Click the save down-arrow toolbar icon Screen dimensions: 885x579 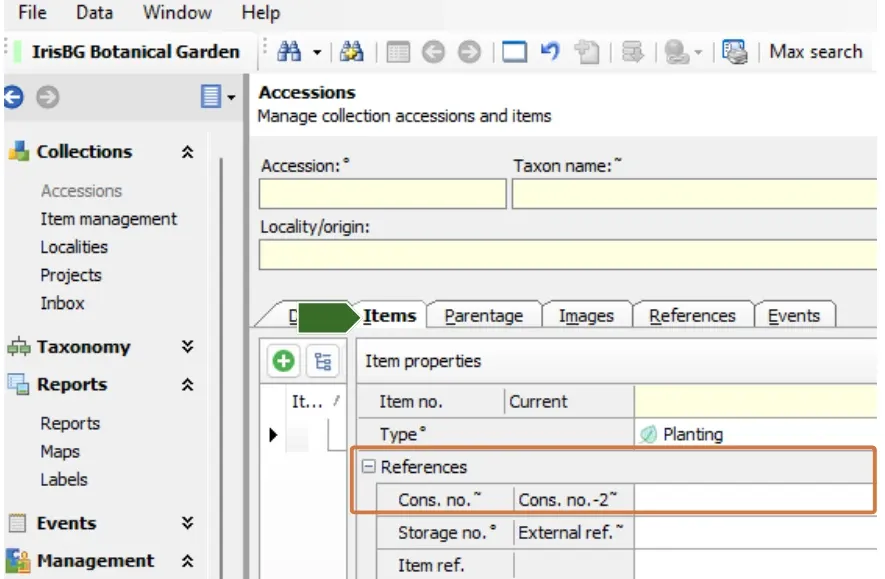632,52
